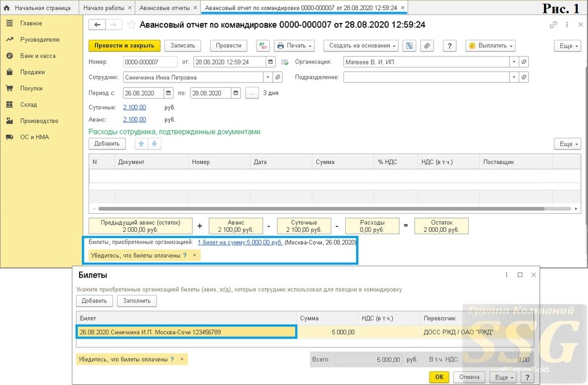Open Еще menu above expenses table
This screenshot has height=385, width=588.
pos(568,144)
